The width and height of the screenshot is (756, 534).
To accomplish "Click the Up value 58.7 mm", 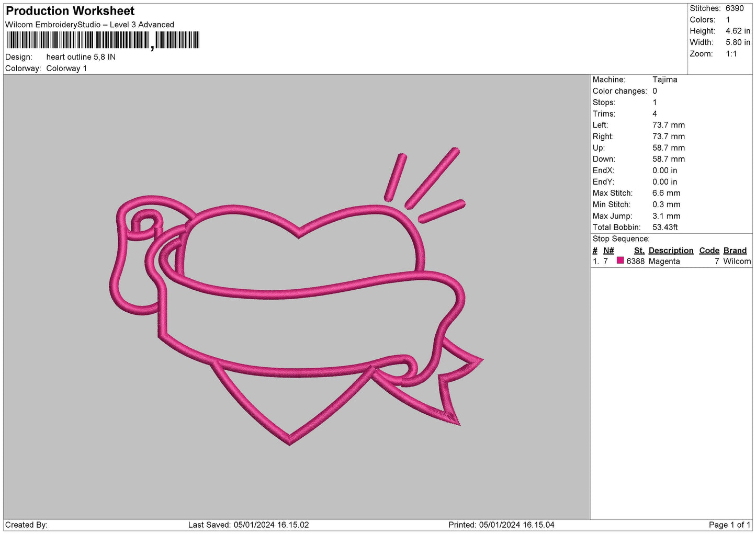I will point(669,148).
